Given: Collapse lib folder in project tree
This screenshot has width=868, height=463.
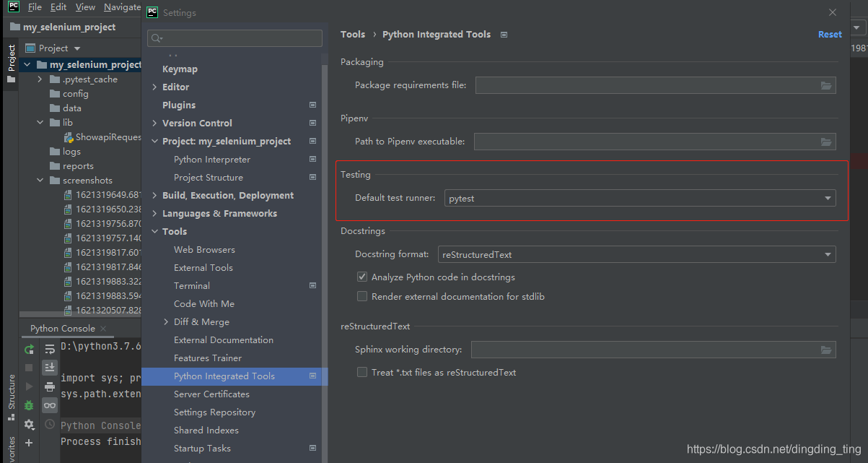Looking at the screenshot, I should point(41,123).
